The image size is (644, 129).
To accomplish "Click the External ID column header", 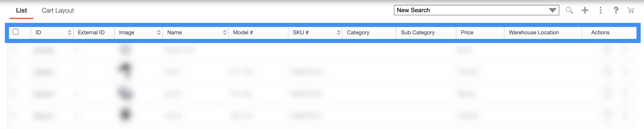I will tap(91, 32).
